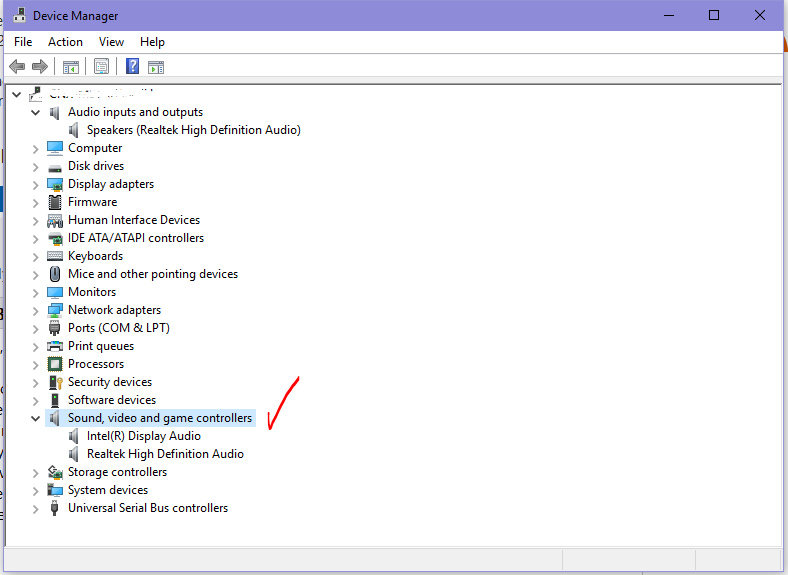Minimize the Device Manager window
The height and width of the screenshot is (575, 788).
(x=669, y=16)
